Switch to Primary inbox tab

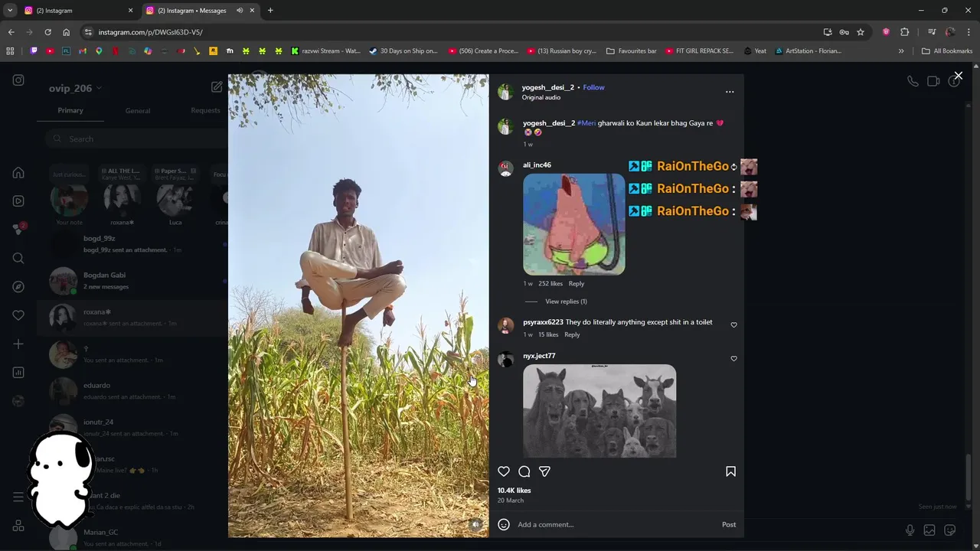pyautogui.click(x=70, y=110)
